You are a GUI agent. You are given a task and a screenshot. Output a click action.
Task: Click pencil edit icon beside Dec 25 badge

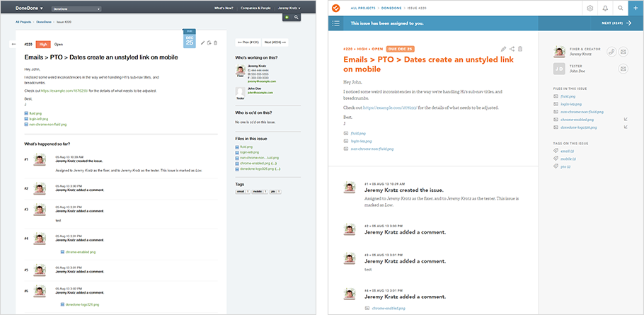coord(202,43)
